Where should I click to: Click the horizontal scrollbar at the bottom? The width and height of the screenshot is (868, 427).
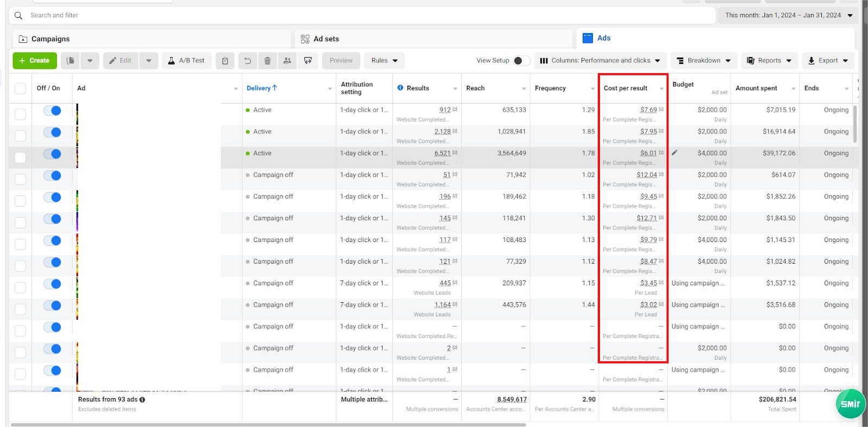pyautogui.click(x=268, y=424)
